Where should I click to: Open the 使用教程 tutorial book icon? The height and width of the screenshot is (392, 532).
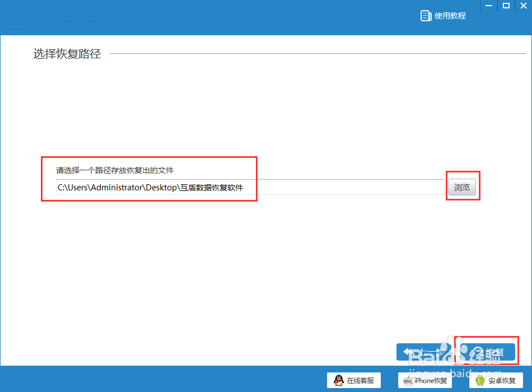(424, 15)
